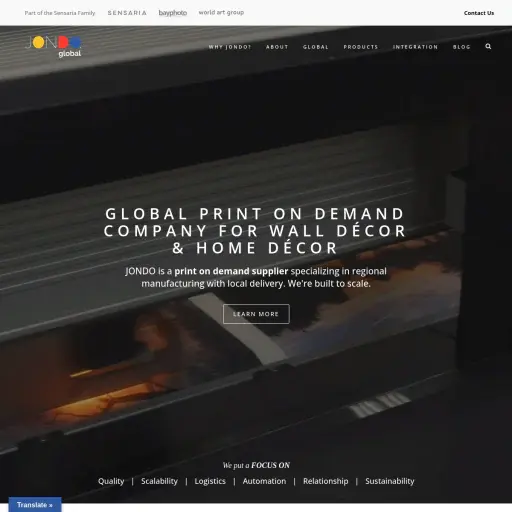Select the Scalability focus link
The height and width of the screenshot is (512, 512).
point(159,481)
